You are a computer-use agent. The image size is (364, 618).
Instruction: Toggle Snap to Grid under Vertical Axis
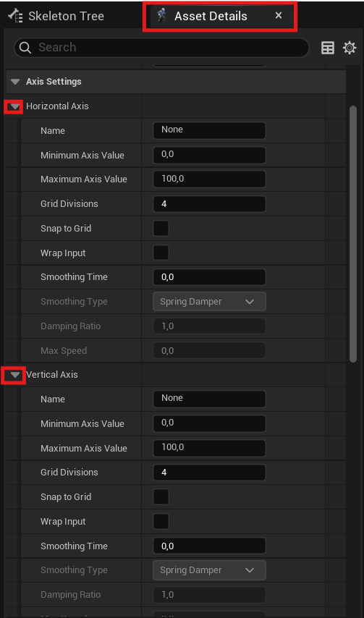coord(161,496)
